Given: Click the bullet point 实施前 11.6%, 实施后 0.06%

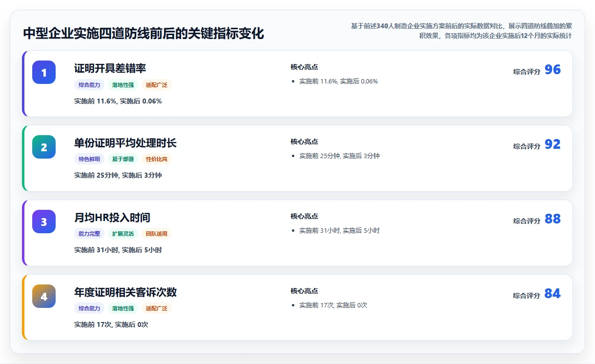Looking at the screenshot, I should [338, 81].
